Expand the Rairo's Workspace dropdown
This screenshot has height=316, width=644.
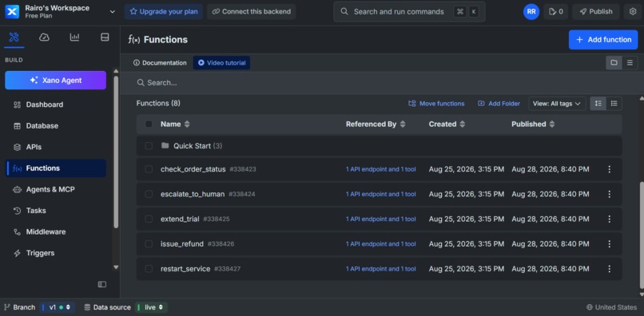(112, 11)
